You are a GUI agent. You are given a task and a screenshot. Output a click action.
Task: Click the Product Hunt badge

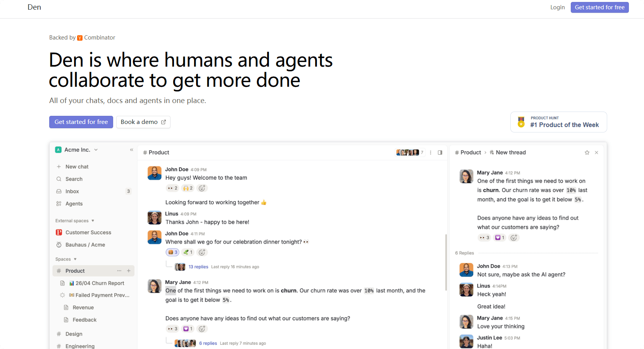[x=558, y=122]
